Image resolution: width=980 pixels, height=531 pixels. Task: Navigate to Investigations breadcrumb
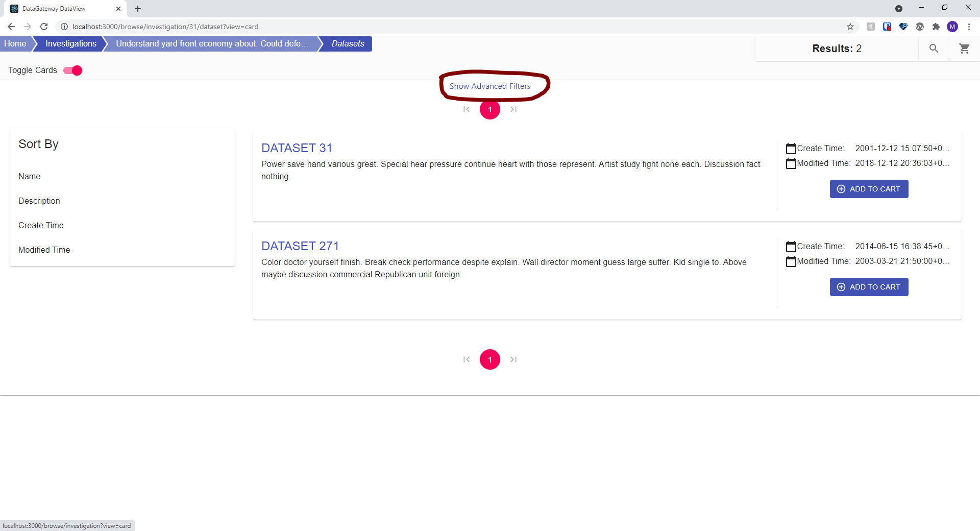70,44
